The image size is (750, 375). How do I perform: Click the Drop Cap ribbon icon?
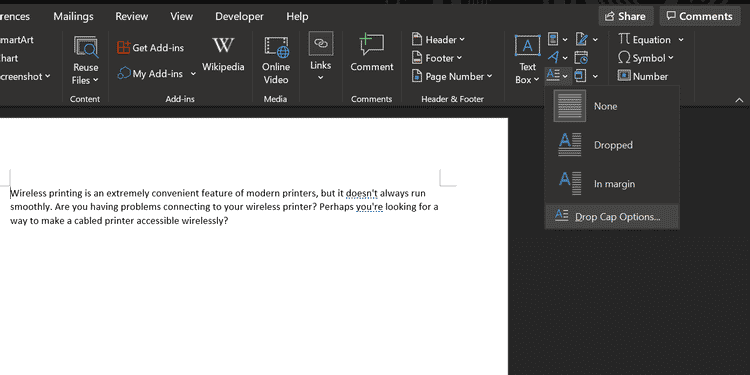(553, 75)
